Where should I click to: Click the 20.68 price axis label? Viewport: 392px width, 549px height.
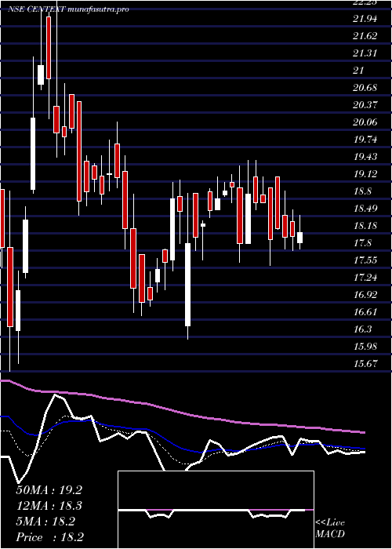365,88
